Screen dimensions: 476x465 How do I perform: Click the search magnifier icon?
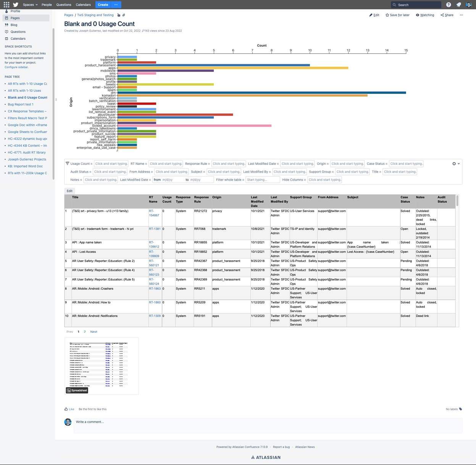394,5
